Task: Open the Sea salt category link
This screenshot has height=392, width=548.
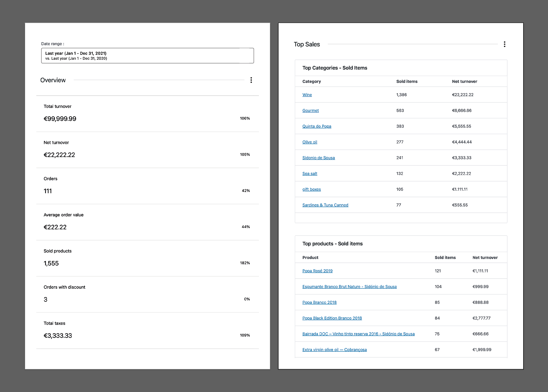Action: tap(310, 173)
